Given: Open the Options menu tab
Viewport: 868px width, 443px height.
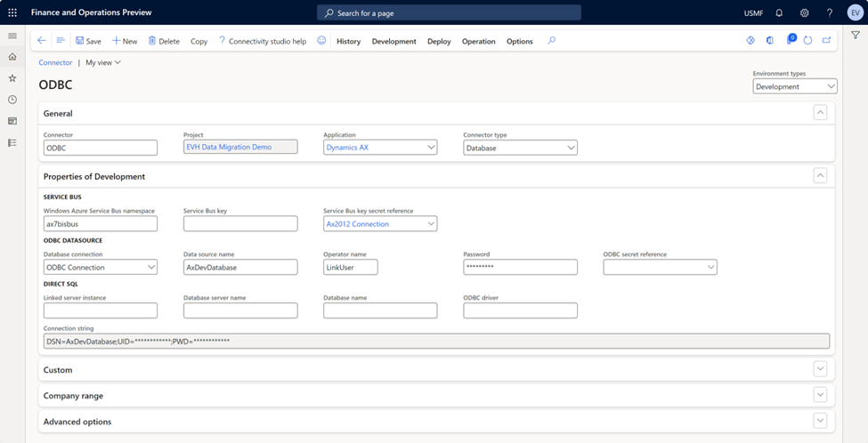Looking at the screenshot, I should (x=520, y=41).
